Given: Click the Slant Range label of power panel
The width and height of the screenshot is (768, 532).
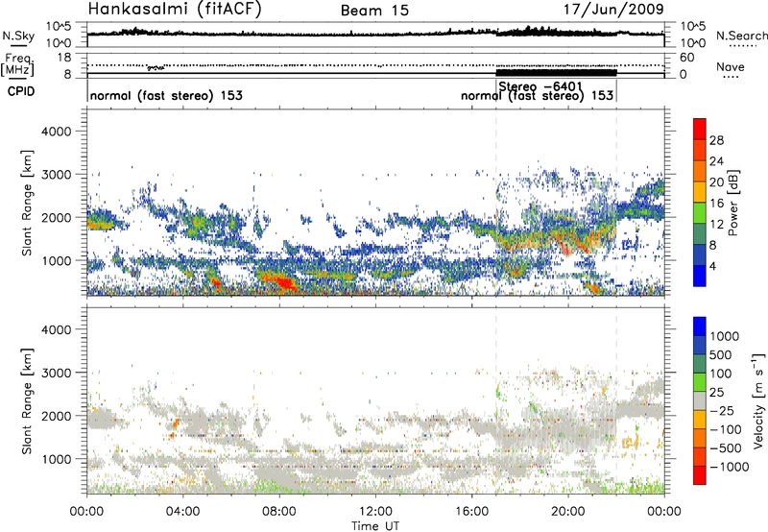Looking at the screenshot, I should point(27,203).
